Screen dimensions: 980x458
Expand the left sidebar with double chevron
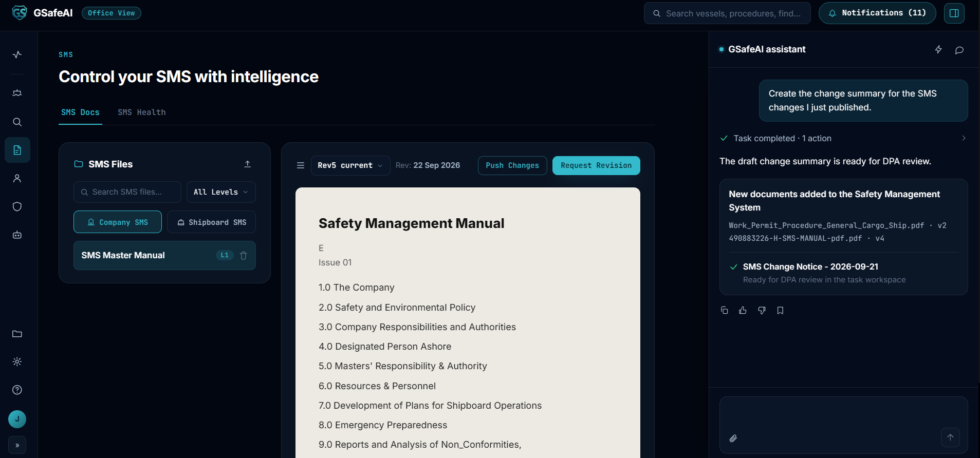coord(17,445)
